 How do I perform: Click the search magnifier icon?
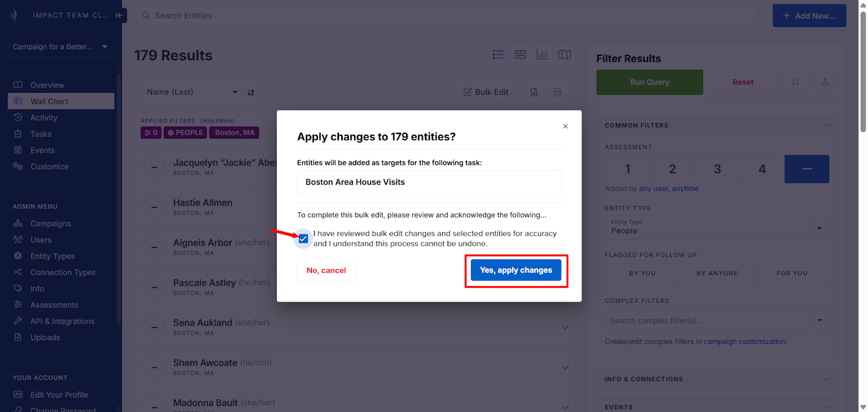tap(145, 16)
